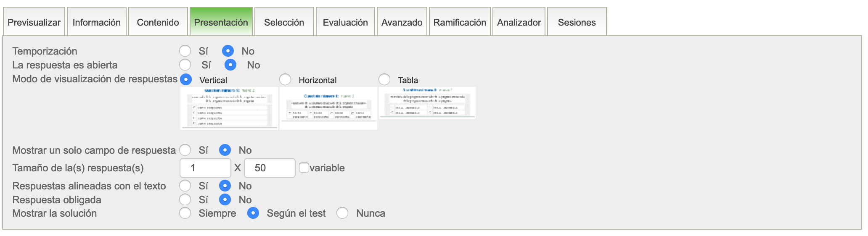Viewport: 868px width, 236px height.
Task: Switch to the Información tab
Action: click(x=96, y=22)
